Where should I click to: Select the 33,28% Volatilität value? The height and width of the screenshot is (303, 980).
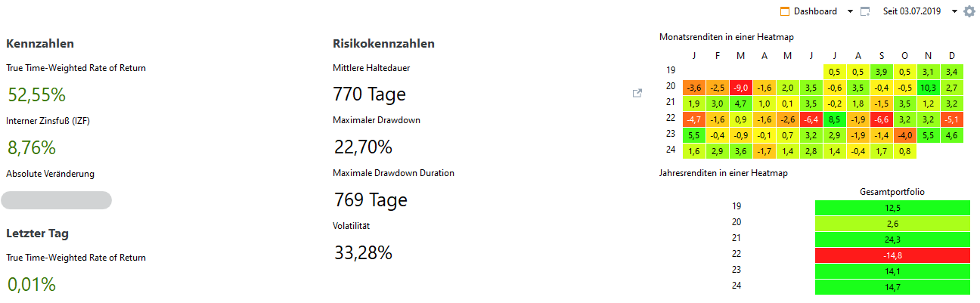click(363, 252)
